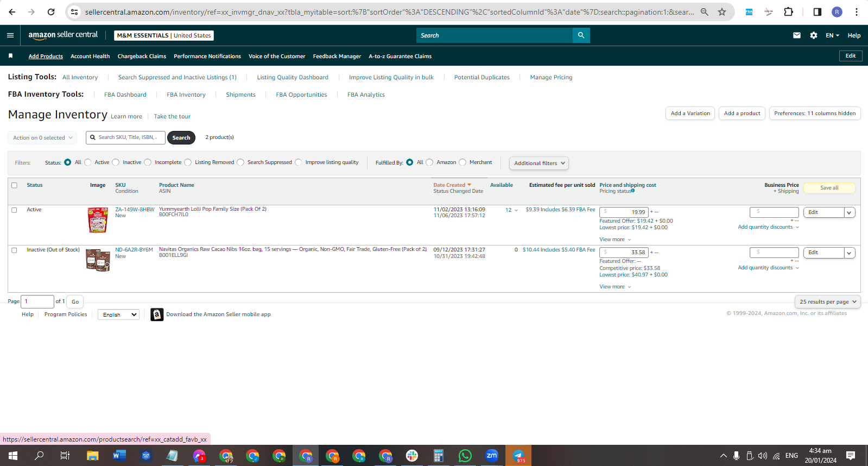Open the ND-6A2R-BY6M SKU link

click(134, 250)
